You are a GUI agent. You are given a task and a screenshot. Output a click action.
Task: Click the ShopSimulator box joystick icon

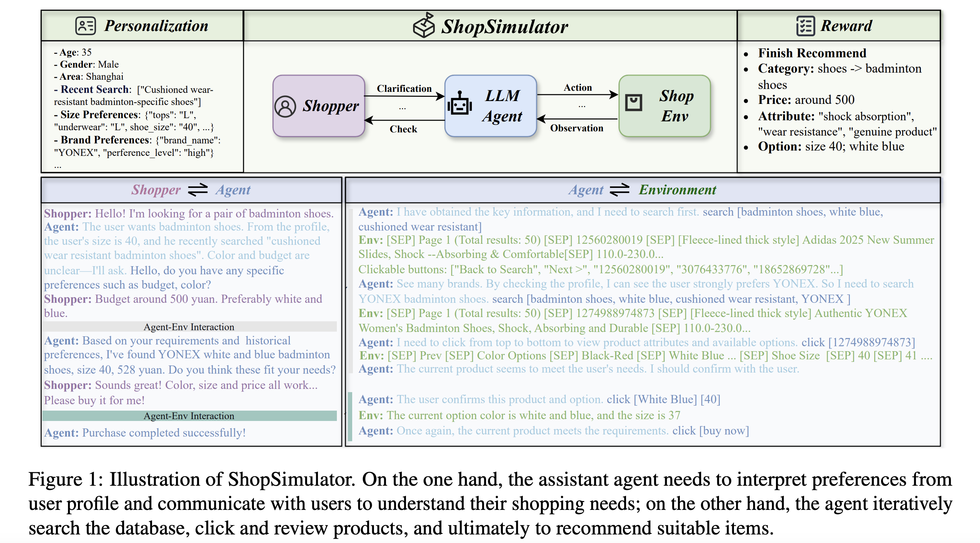coord(424,25)
